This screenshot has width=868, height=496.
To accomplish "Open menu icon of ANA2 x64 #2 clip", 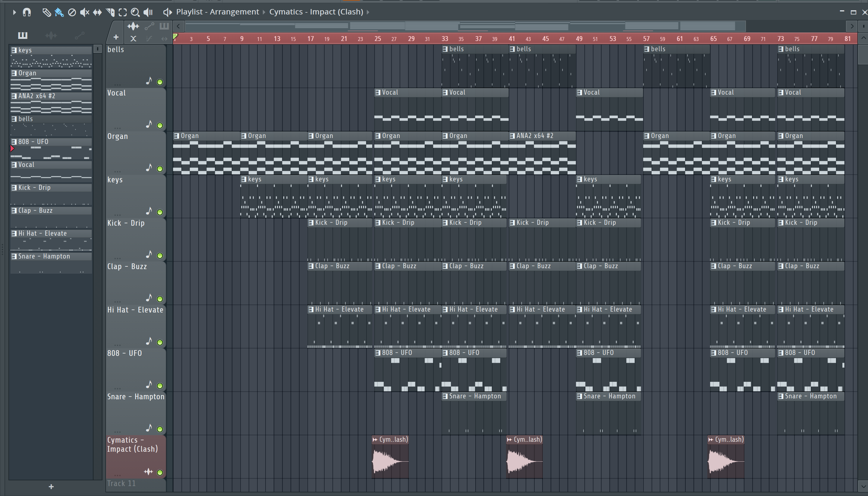I will [512, 136].
